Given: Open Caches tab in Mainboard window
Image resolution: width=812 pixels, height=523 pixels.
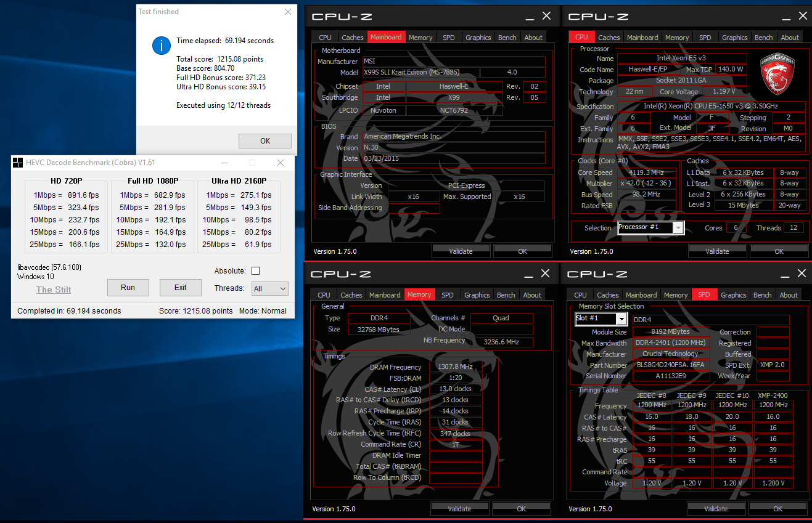Looking at the screenshot, I should 353,38.
